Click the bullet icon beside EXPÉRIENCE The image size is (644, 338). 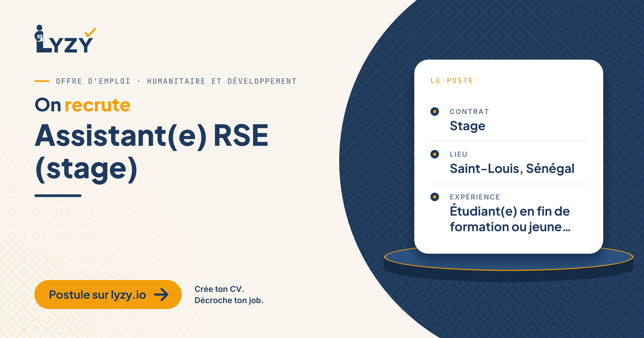click(435, 197)
